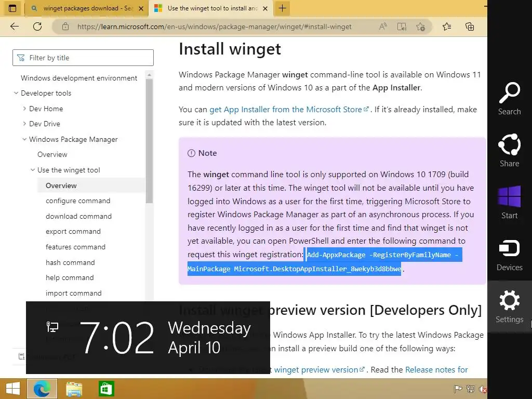532x399 pixels.
Task: Refresh the current page
Action: pos(37,26)
